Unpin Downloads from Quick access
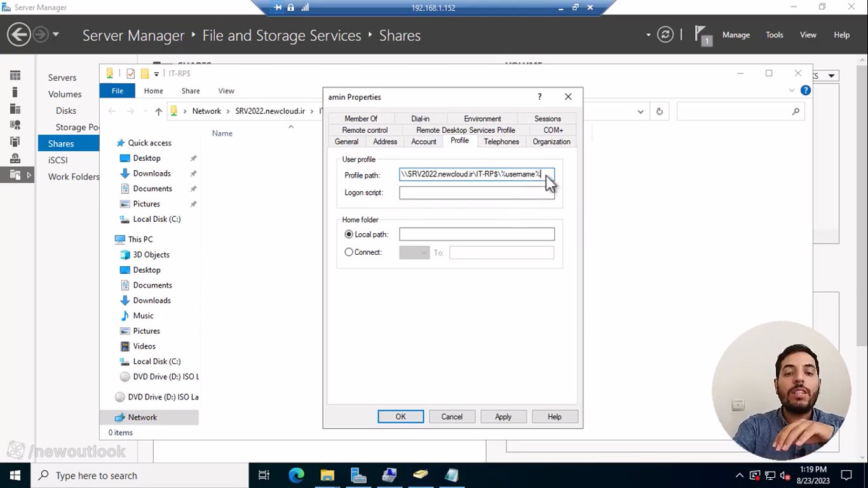This screenshot has width=868, height=488. click(193, 173)
